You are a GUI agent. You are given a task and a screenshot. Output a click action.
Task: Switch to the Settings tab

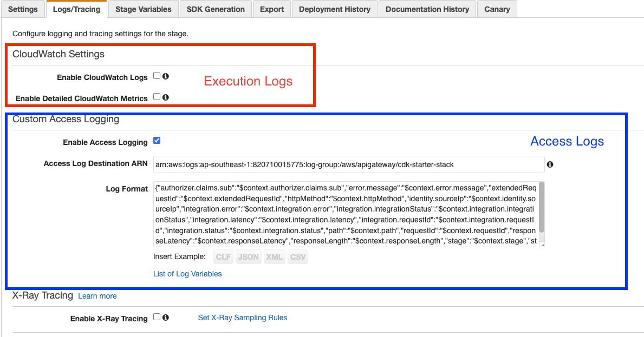click(23, 9)
